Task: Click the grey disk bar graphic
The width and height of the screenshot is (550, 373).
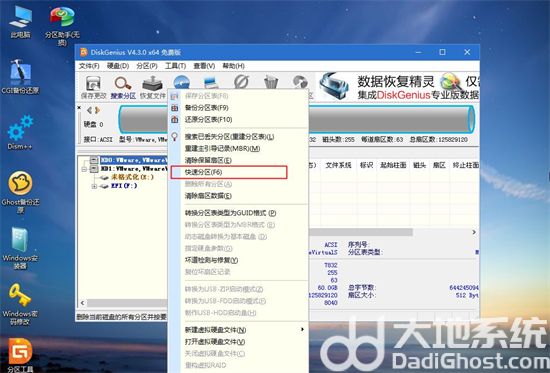Action: [x=297, y=119]
